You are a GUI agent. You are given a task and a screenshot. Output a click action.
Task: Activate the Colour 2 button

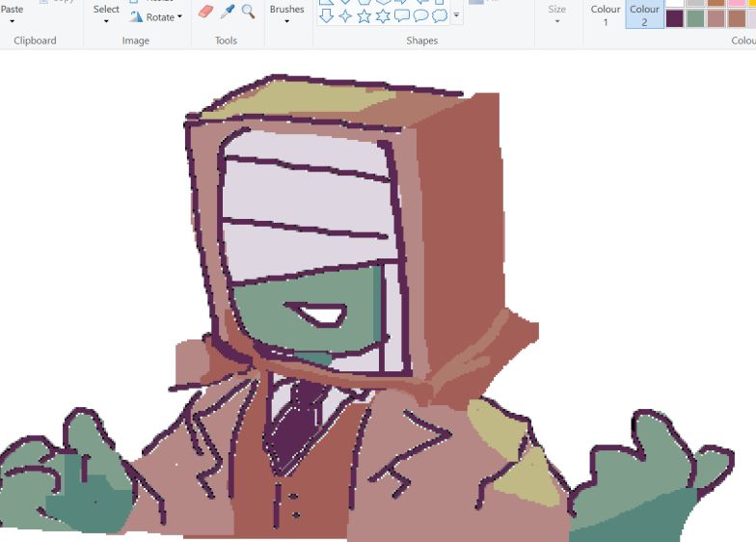[x=644, y=14]
